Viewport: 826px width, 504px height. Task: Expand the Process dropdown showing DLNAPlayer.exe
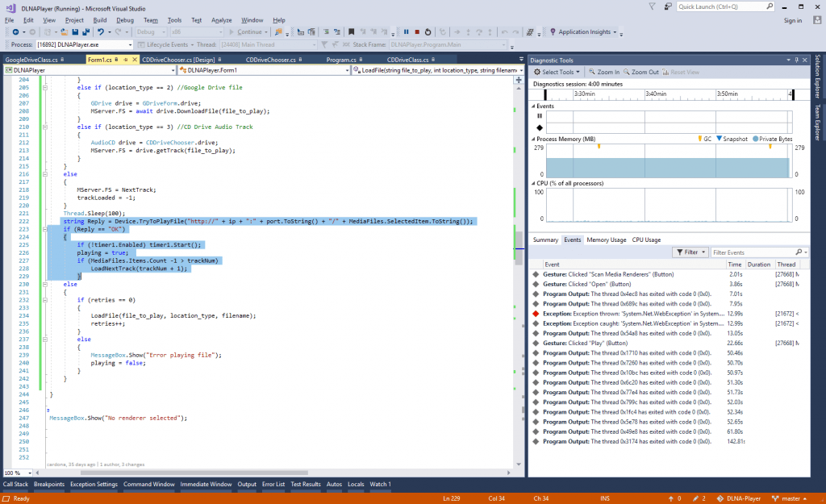(128, 44)
